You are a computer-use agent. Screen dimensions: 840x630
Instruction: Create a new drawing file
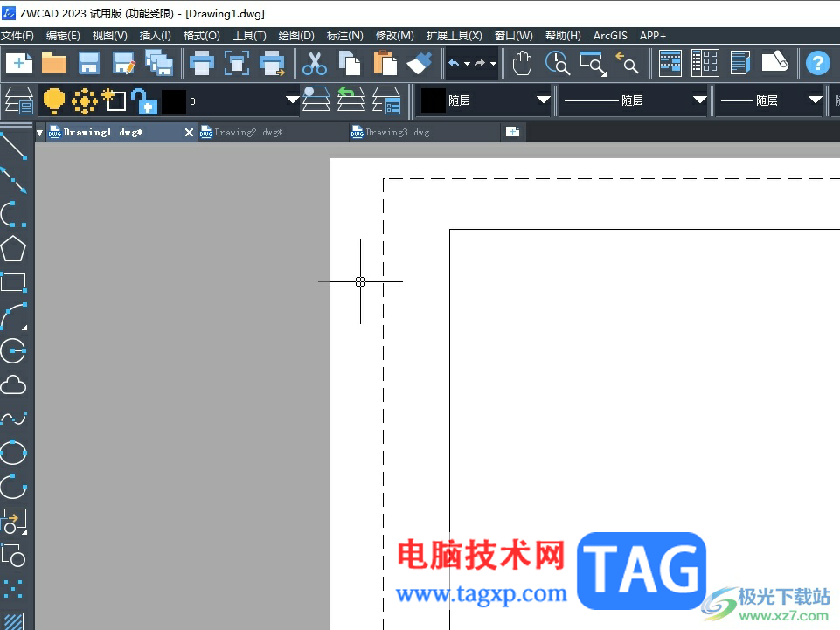point(19,63)
